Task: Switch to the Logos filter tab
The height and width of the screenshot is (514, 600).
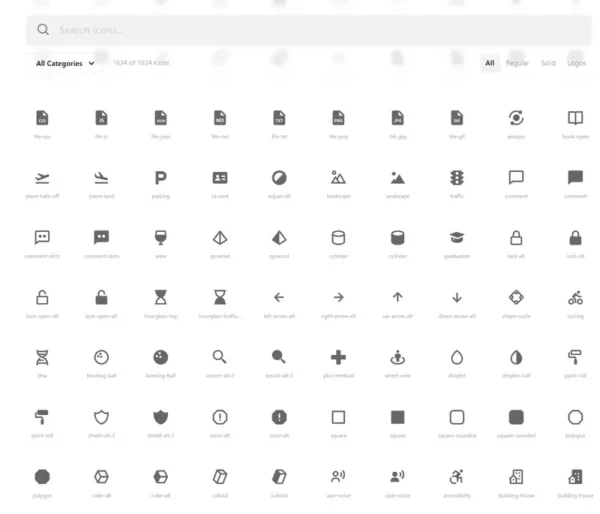Action: 576,63
